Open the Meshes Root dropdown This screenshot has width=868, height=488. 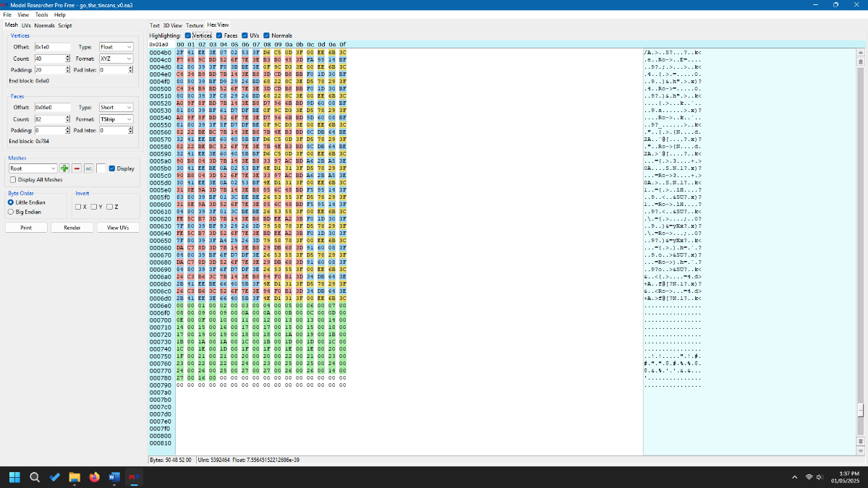(33, 168)
